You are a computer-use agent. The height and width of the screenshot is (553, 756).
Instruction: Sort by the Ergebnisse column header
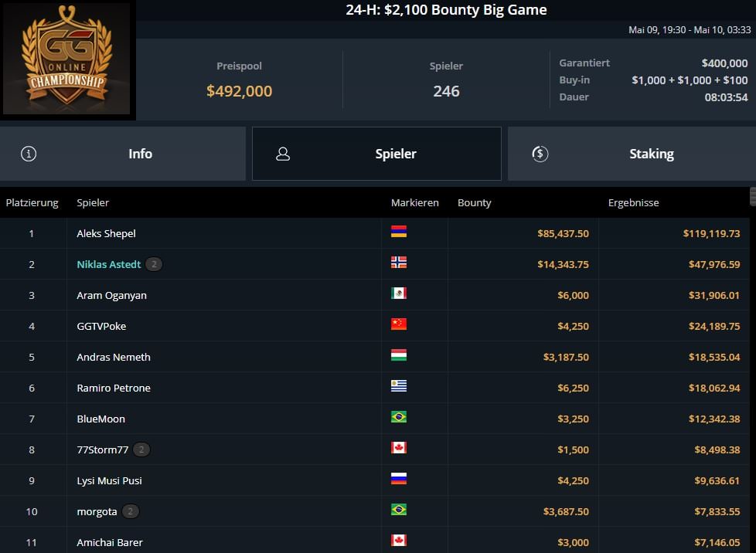click(x=633, y=203)
